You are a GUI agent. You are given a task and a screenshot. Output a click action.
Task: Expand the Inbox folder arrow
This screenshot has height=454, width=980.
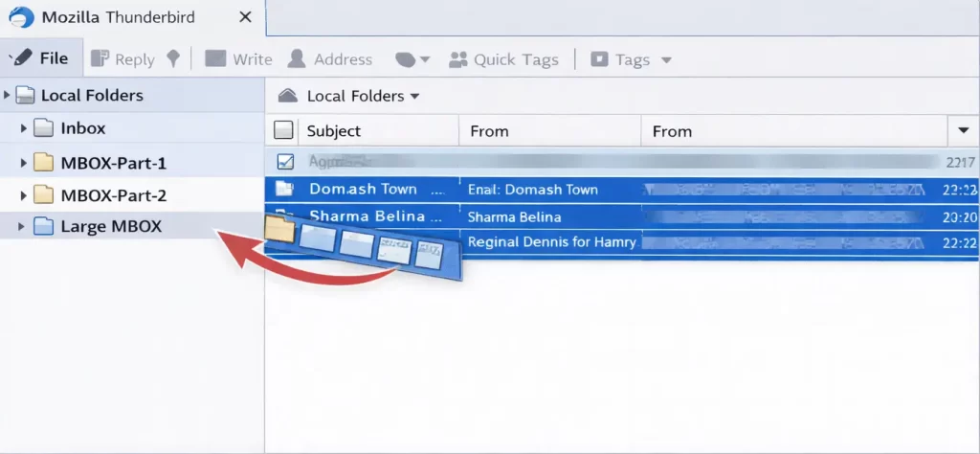(x=24, y=128)
